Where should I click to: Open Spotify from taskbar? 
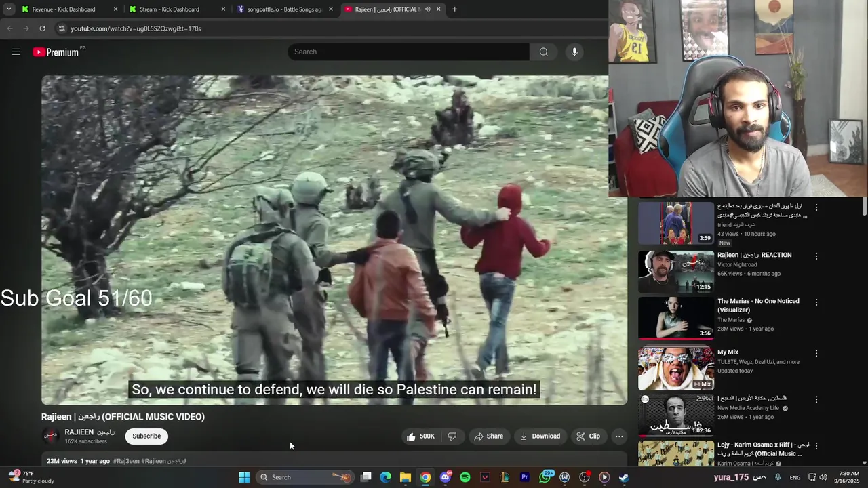pos(465,477)
